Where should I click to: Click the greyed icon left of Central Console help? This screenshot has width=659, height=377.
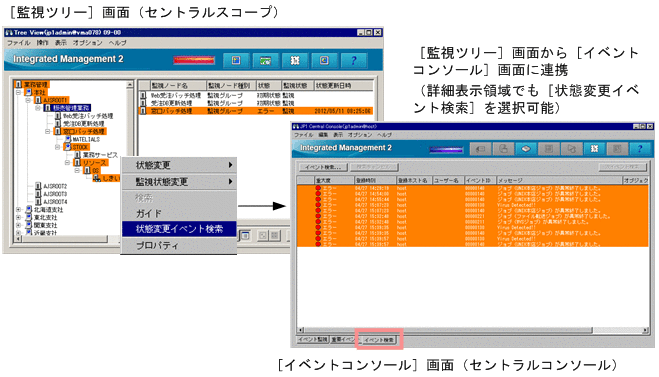point(617,149)
